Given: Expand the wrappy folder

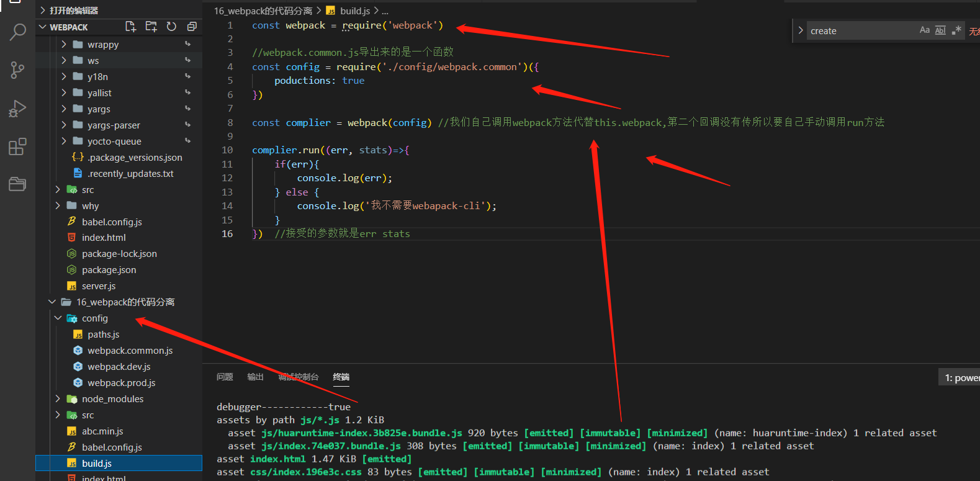Looking at the screenshot, I should click(63, 44).
